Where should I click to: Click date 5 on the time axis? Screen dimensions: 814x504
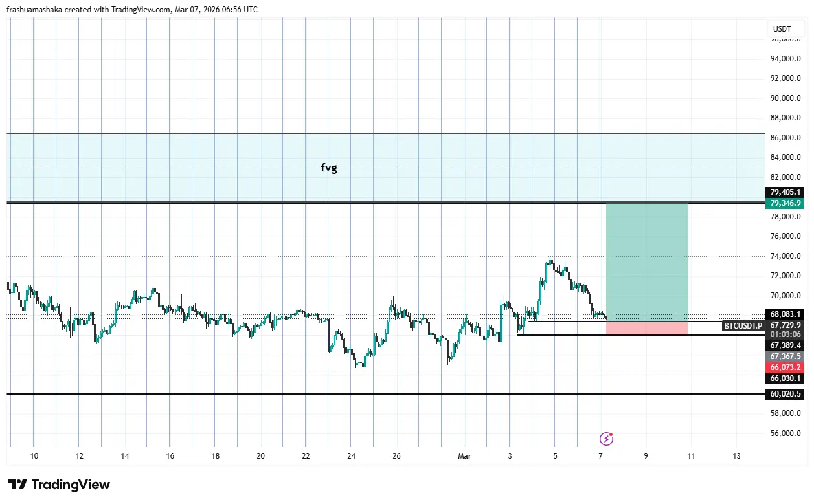pyautogui.click(x=555, y=456)
